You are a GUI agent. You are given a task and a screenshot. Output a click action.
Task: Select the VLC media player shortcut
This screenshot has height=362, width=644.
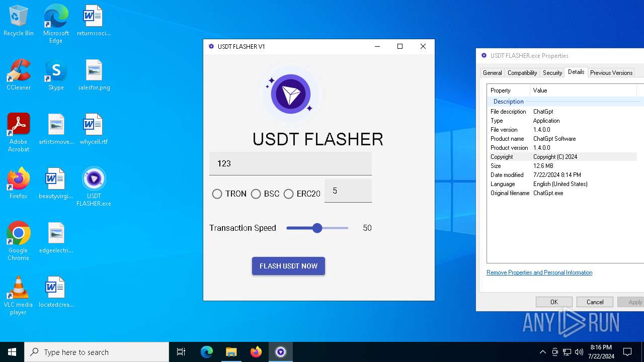click(x=19, y=296)
